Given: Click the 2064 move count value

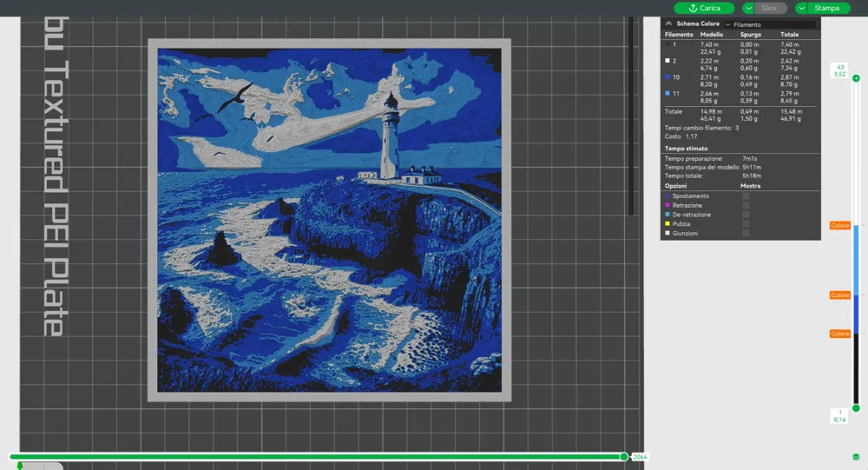Looking at the screenshot, I should pyautogui.click(x=640, y=457).
